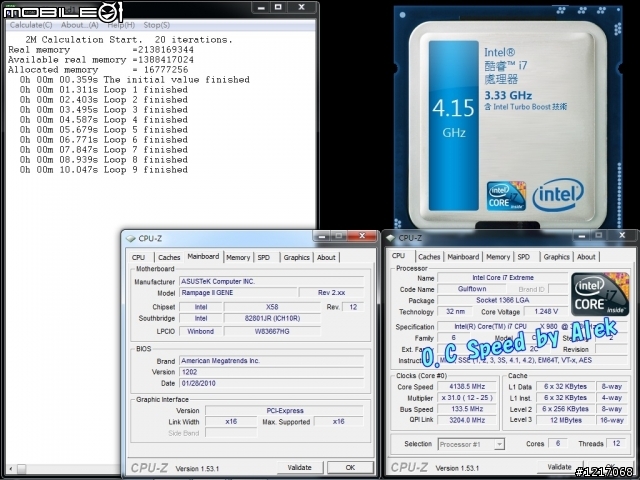Viewport: 640px width, 480px height.
Task: Open About tab in left CPU-Z window
Action: point(326,258)
